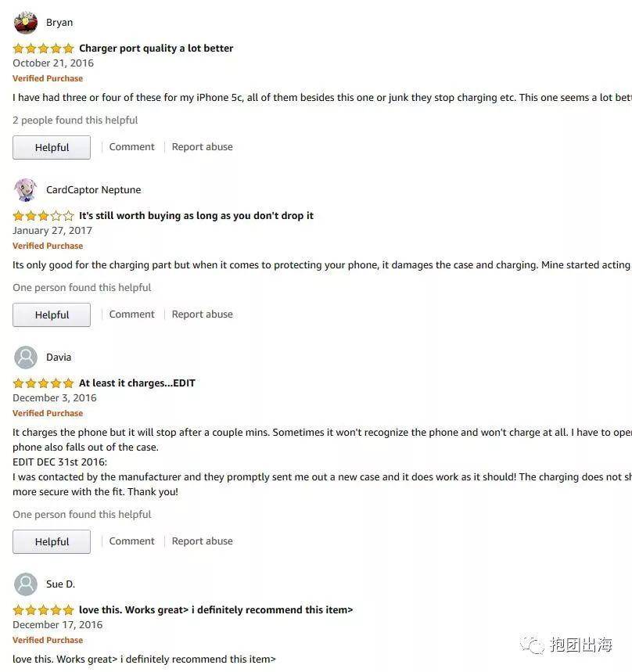Open review titled 'Charger port quality a lot better'
Screen dimensions: 632x672
156,49
